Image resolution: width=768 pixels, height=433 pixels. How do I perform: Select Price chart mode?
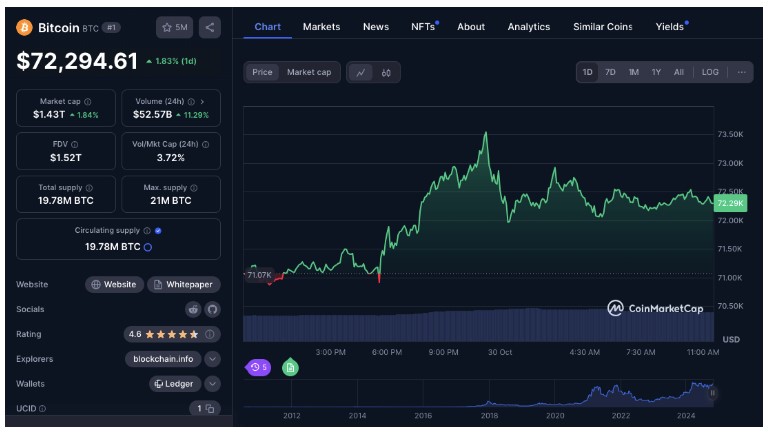[x=262, y=72]
